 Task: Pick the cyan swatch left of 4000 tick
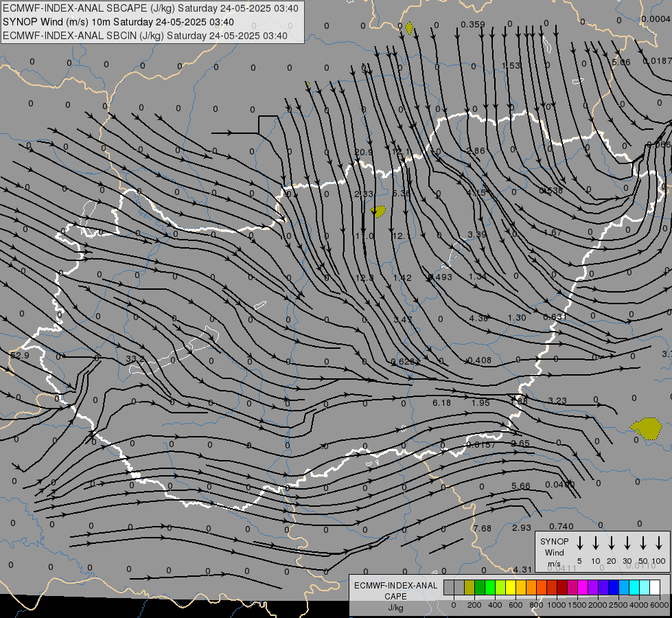(634, 587)
